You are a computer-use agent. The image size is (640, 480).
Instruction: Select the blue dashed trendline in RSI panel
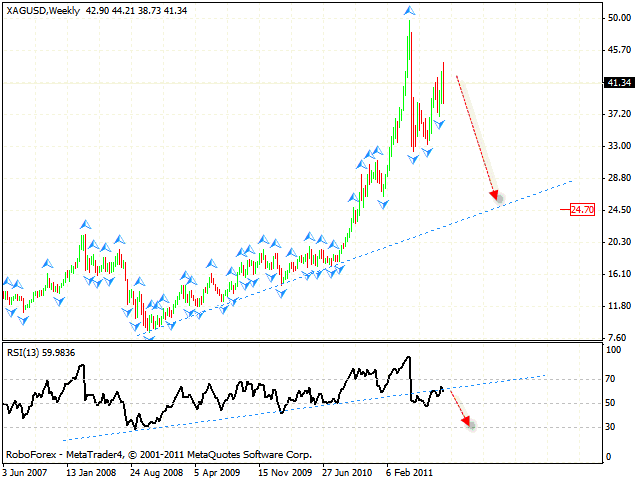click(300, 405)
